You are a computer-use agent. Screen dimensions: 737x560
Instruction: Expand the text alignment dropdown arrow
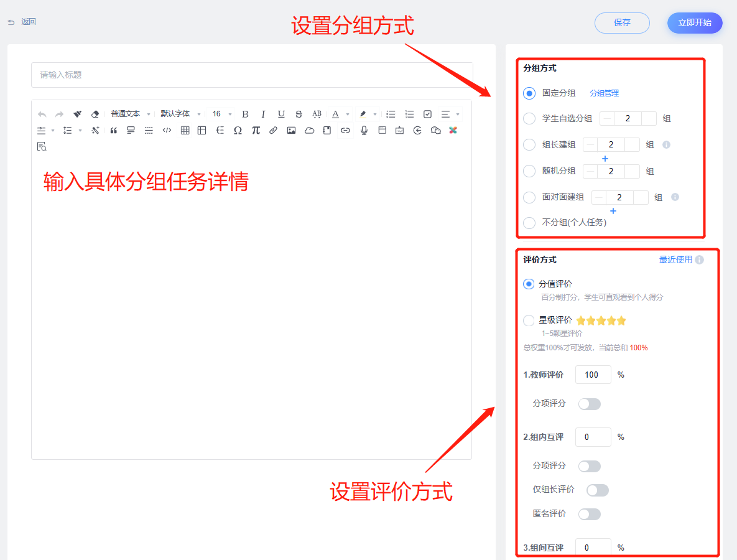458,114
